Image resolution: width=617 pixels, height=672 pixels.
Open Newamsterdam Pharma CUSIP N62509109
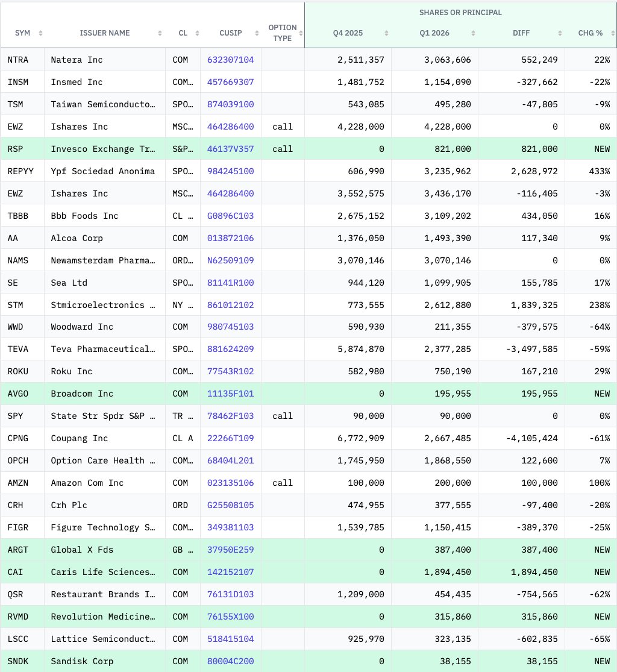tap(231, 260)
